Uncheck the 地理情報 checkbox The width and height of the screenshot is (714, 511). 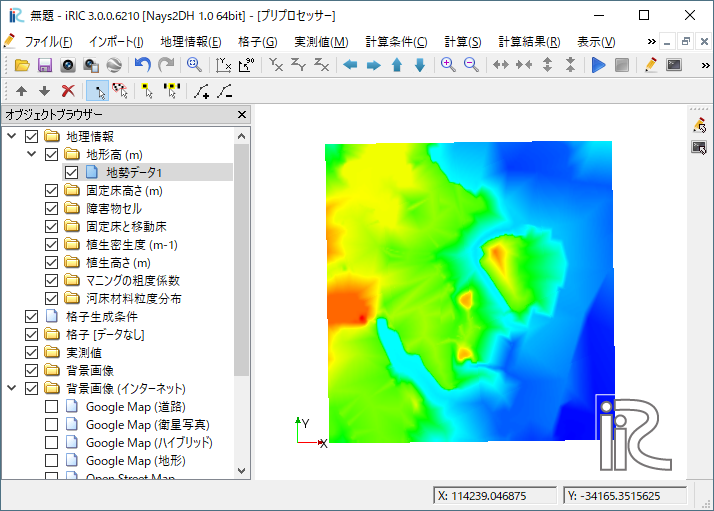pos(31,136)
